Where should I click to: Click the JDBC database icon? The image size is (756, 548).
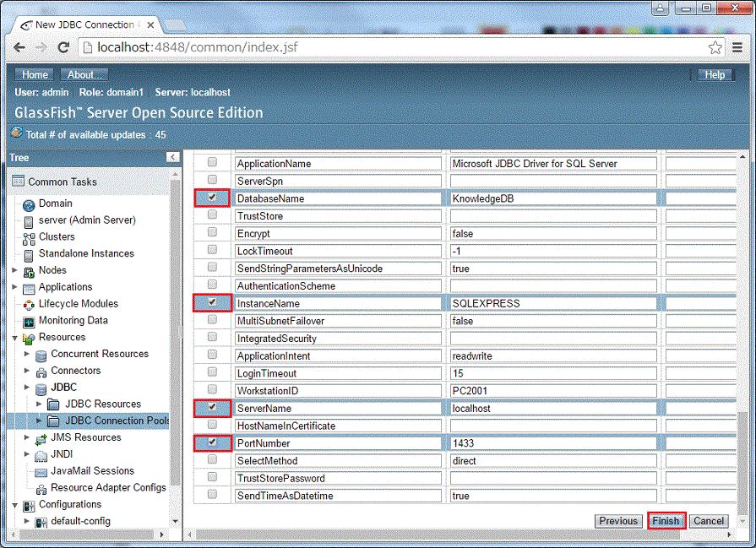click(41, 389)
